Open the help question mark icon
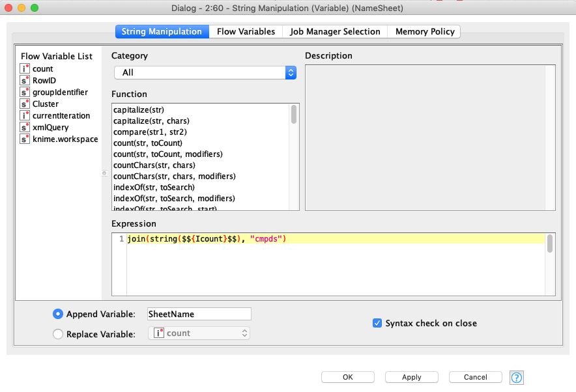This screenshot has width=576, height=392. pos(517,377)
